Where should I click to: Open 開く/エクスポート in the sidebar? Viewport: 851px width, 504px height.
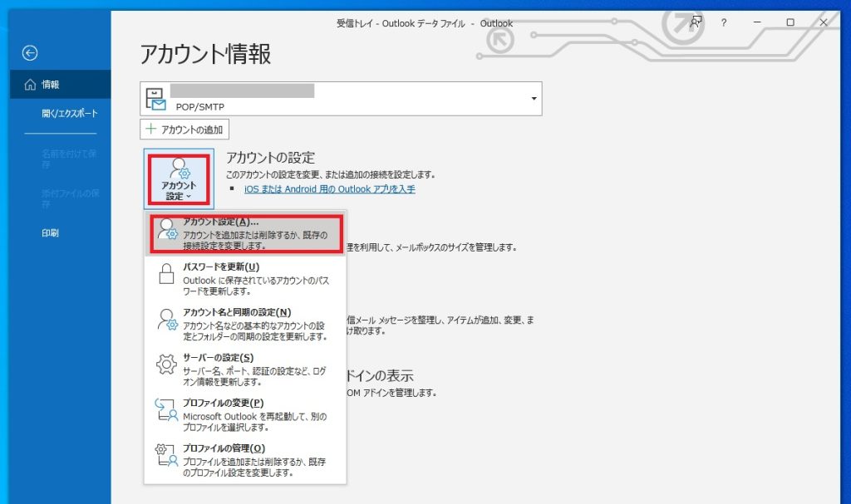pos(70,114)
